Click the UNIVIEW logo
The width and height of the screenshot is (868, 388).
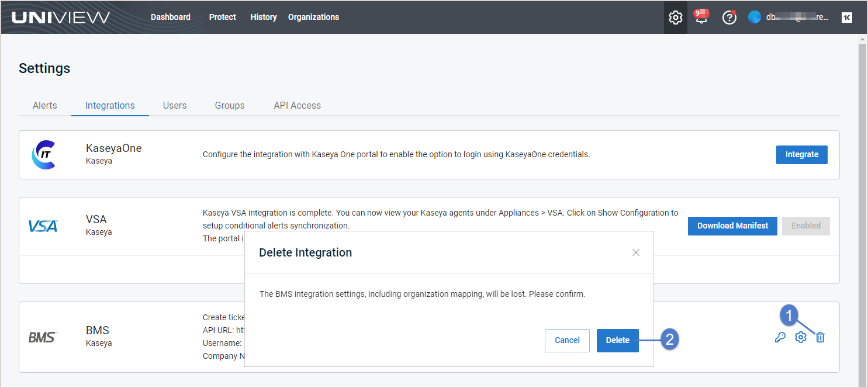61,17
